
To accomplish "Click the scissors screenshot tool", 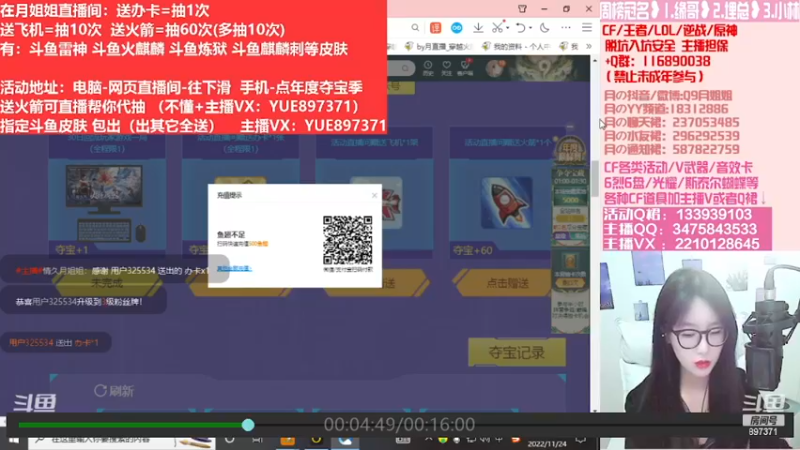I will click(497, 28).
